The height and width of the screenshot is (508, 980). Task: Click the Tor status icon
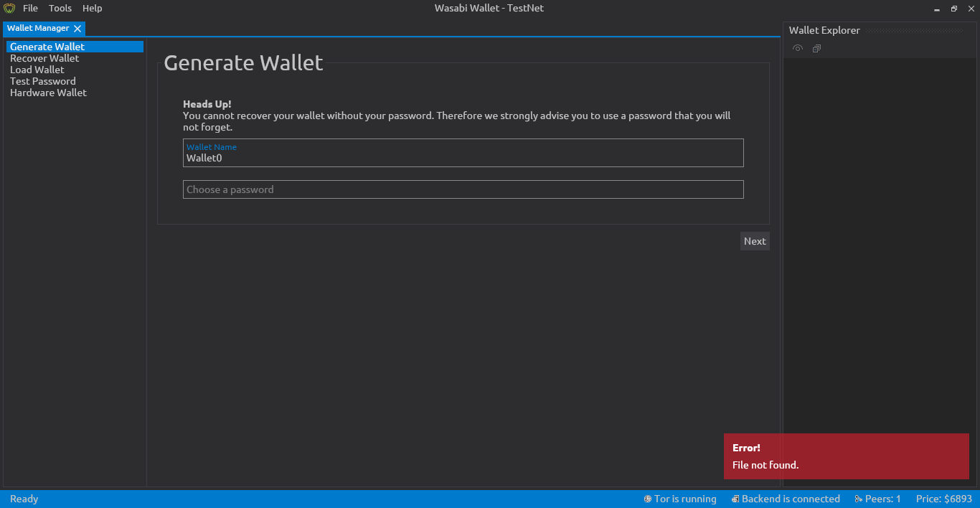(x=648, y=499)
